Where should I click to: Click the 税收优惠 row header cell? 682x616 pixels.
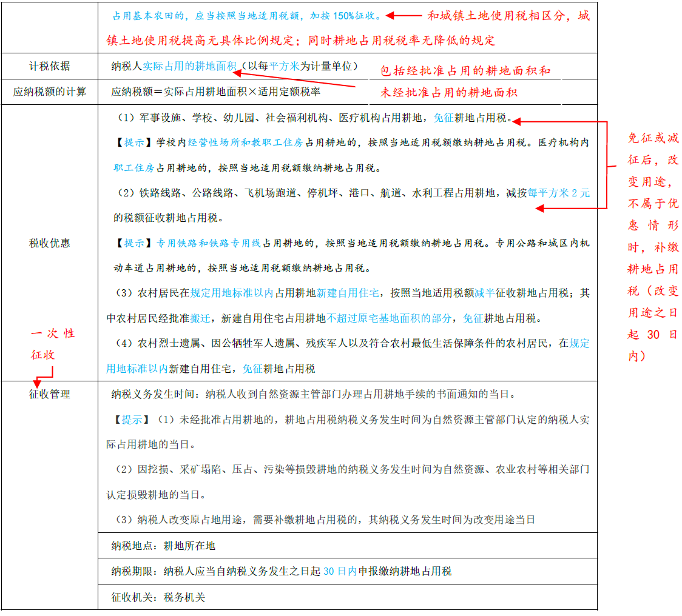[50, 243]
